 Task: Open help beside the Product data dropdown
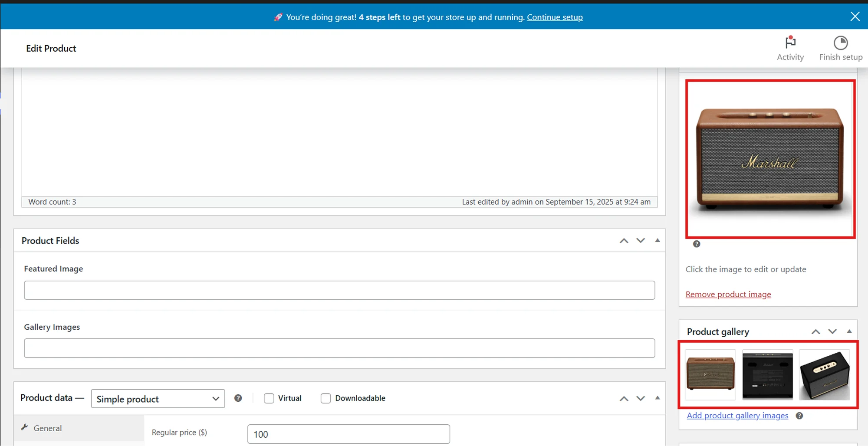(238, 398)
